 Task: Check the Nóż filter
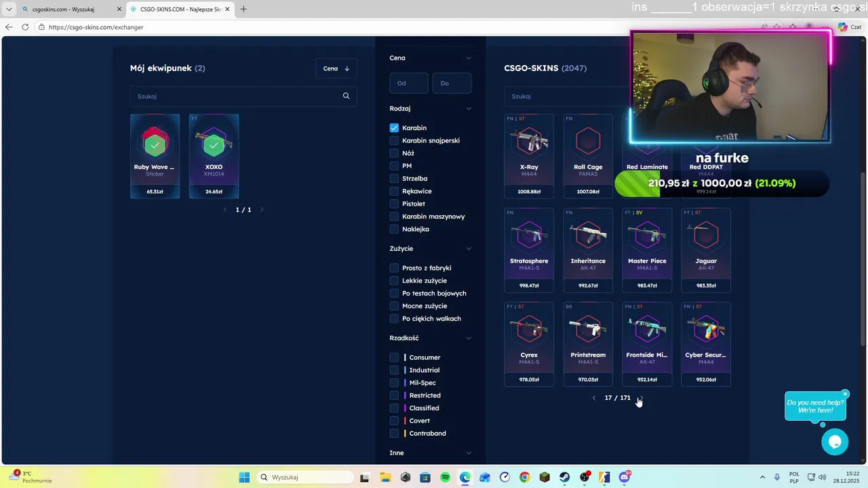pos(394,153)
